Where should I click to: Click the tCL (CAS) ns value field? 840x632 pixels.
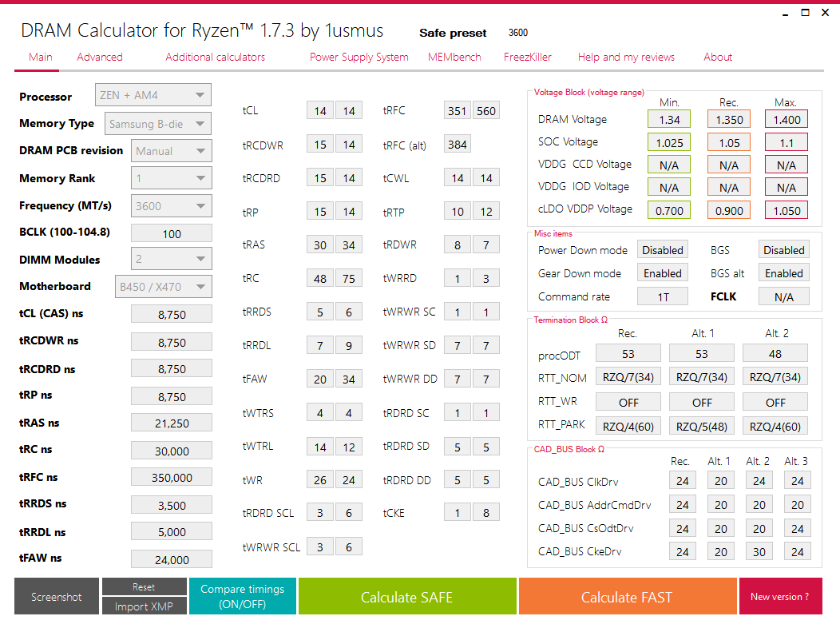[172, 314]
